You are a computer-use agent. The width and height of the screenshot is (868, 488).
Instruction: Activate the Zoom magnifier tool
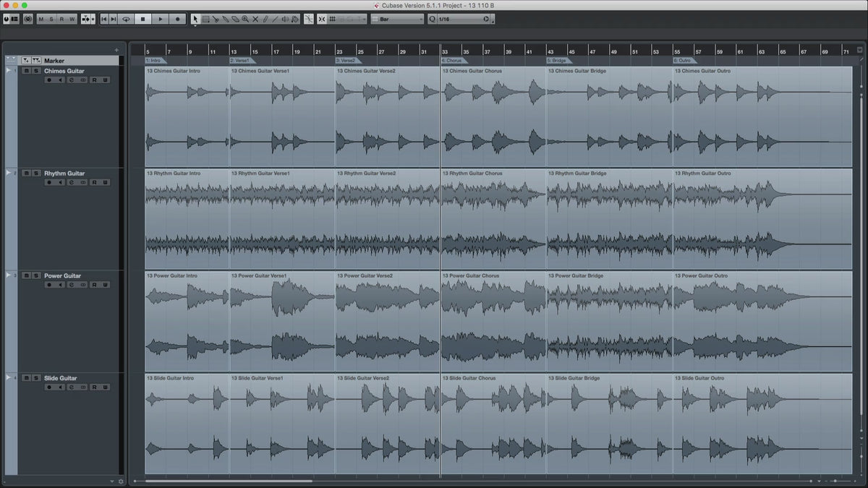coord(245,20)
